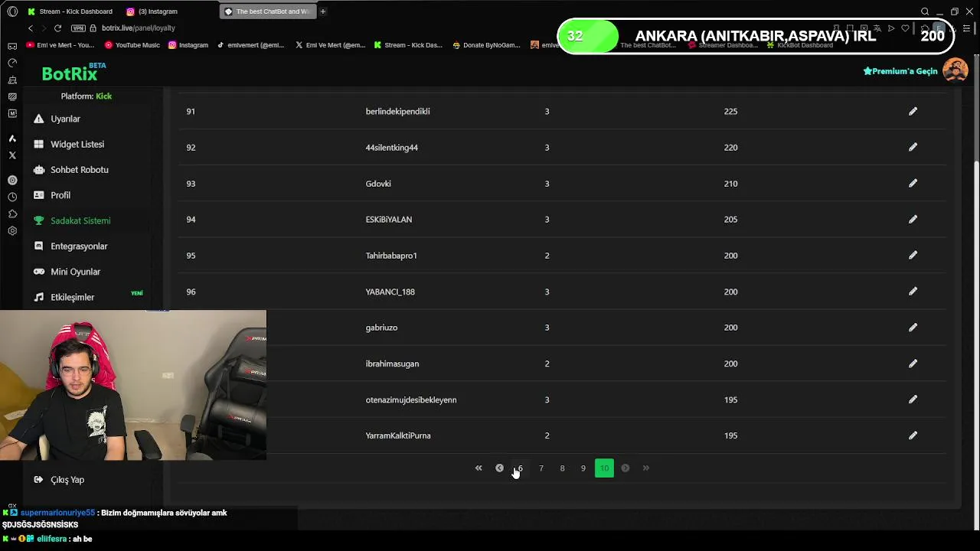The width and height of the screenshot is (980, 551).
Task: Click the username berlindekipendikli
Action: click(397, 111)
